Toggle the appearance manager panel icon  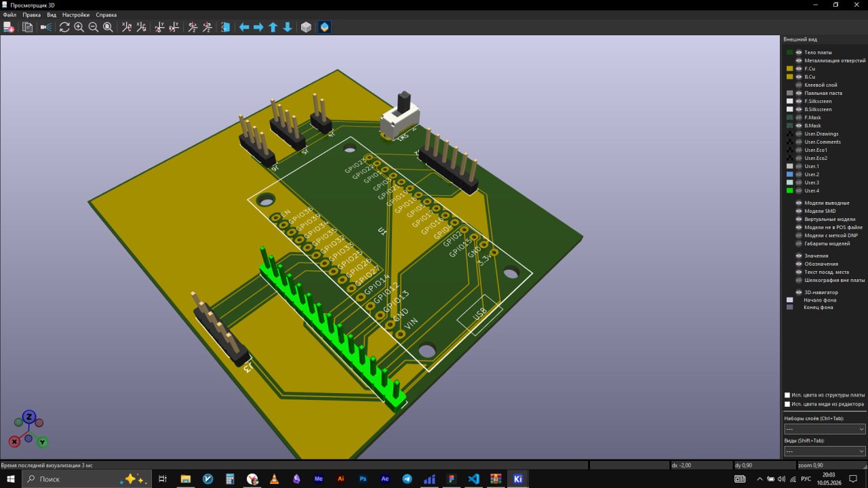pos(325,27)
